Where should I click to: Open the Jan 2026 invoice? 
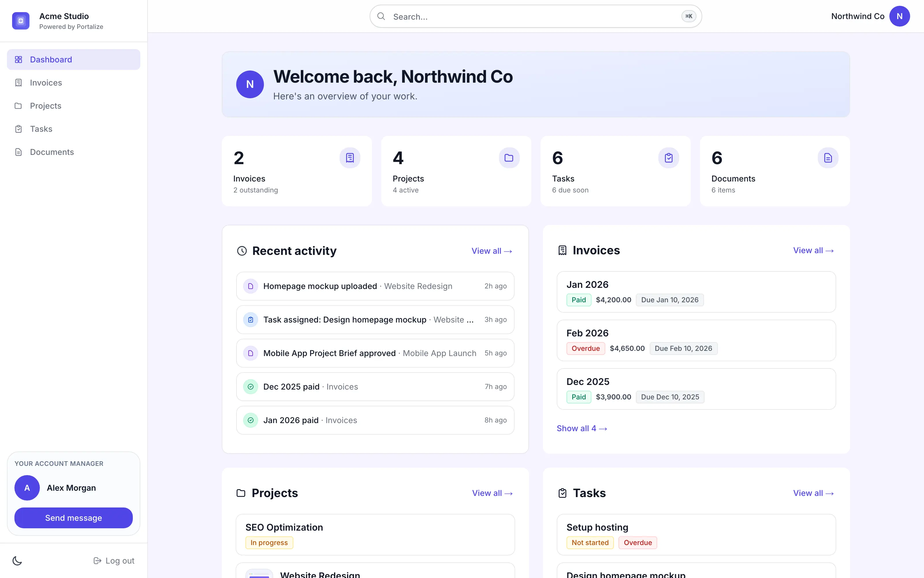[696, 292]
